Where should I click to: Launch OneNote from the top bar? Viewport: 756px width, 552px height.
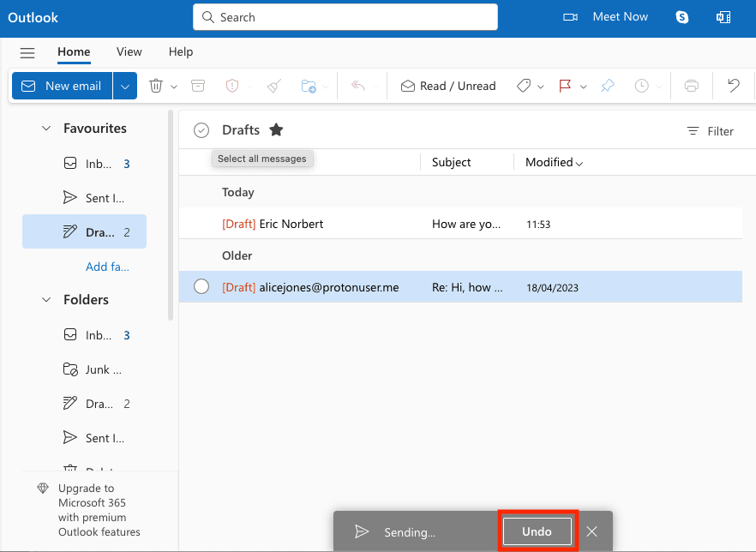[723, 16]
